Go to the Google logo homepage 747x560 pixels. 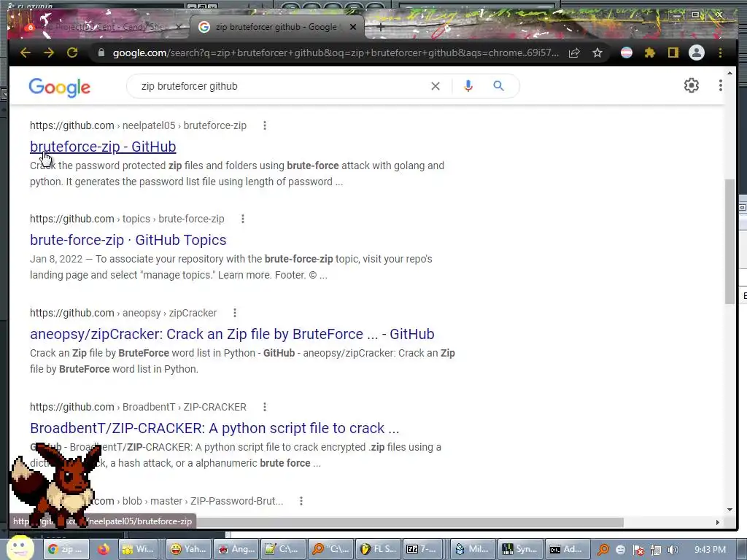(60, 87)
